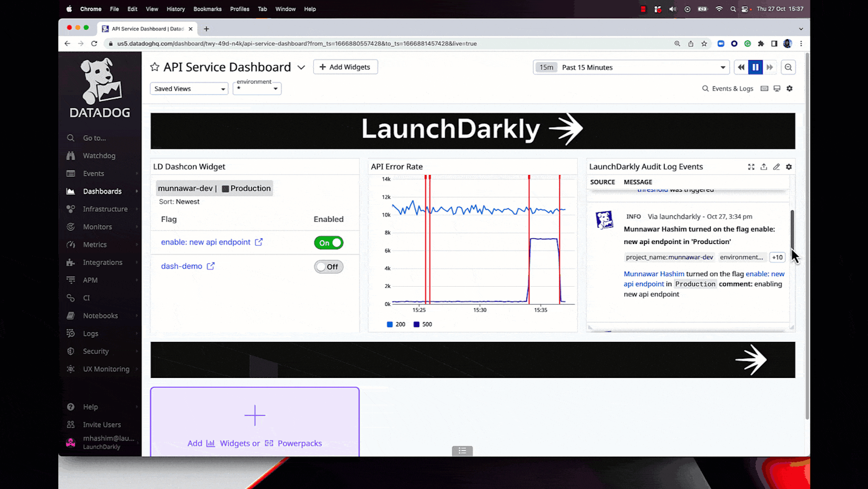The height and width of the screenshot is (489, 868).
Task: Star the API Service Dashboard as favorite
Action: (x=155, y=67)
